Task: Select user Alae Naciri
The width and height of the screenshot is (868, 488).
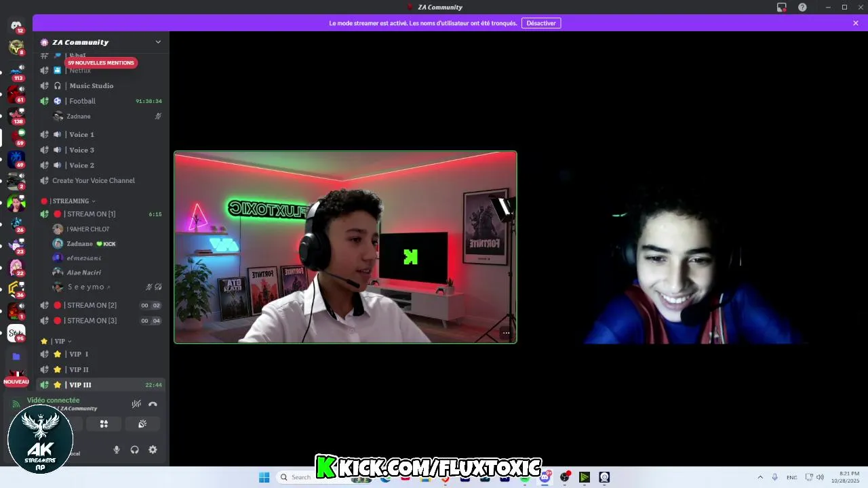Action: click(107, 272)
